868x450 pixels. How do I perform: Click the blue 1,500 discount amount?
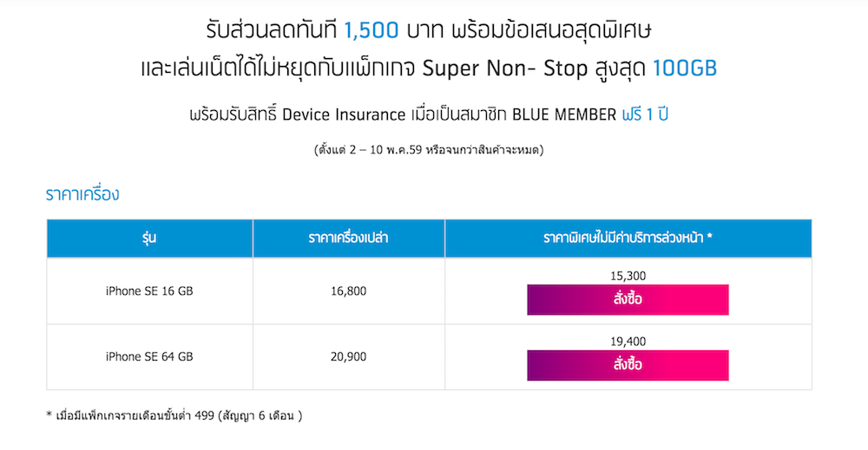(x=371, y=31)
